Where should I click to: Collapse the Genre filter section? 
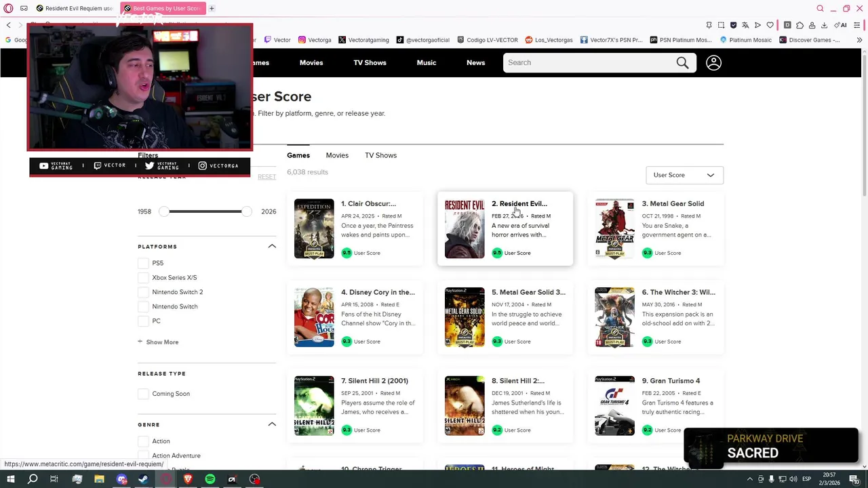pos(272,424)
